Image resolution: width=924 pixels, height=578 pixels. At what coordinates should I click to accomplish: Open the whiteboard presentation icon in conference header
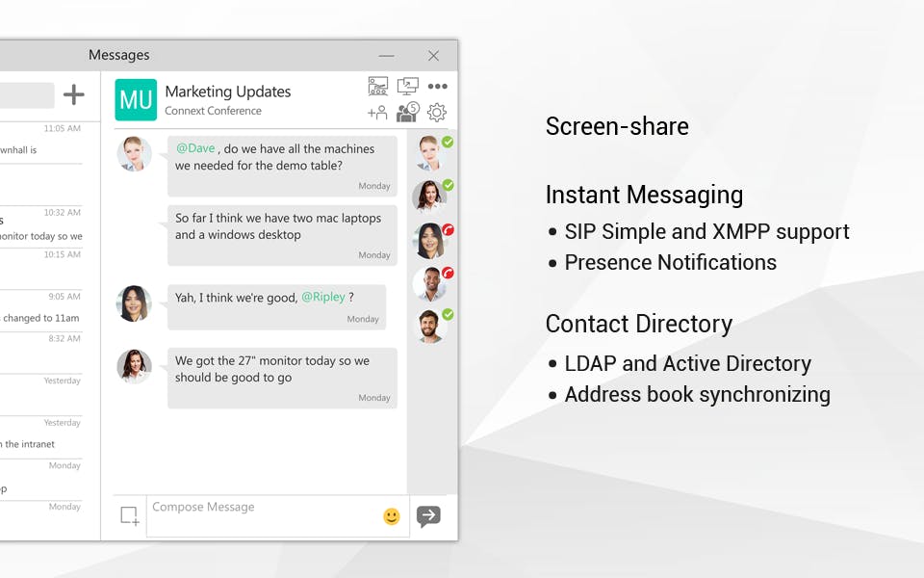tap(377, 86)
